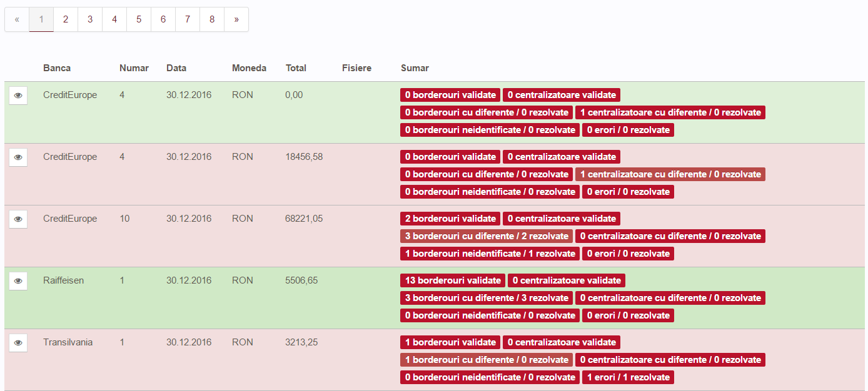868x391 pixels.
Task: Click the Moneda column header
Action: tap(249, 68)
